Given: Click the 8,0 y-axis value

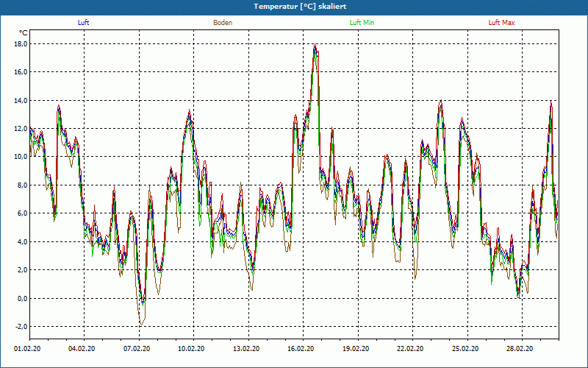Looking at the screenshot, I should pos(22,185).
